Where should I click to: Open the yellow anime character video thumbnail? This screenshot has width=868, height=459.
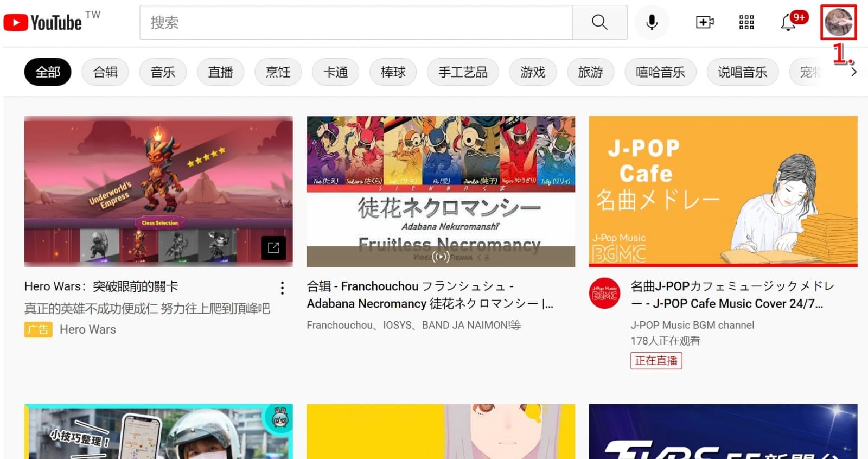441,431
